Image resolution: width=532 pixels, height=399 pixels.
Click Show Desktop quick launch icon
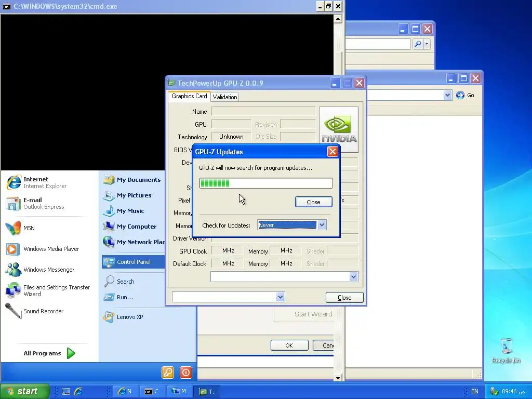point(66,391)
